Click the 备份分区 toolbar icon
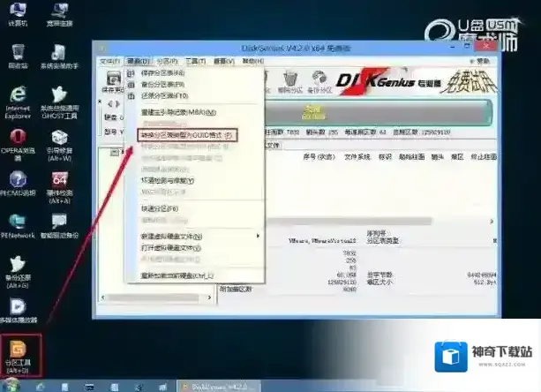This screenshot has width=541, height=392. coord(320,79)
